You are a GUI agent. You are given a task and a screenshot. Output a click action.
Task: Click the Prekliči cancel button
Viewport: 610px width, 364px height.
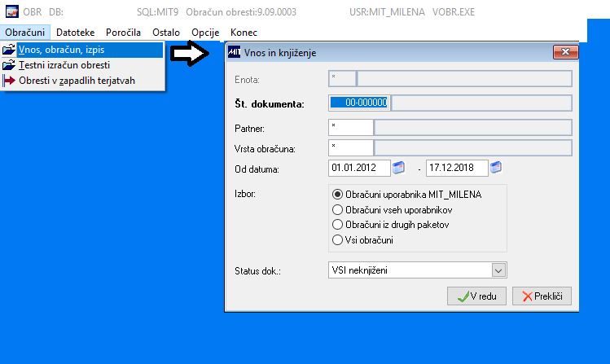[x=542, y=296]
